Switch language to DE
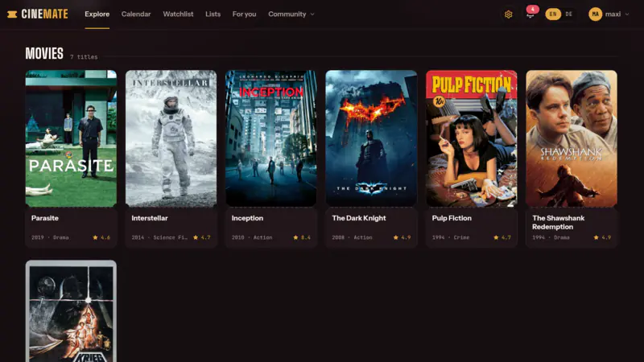The width and height of the screenshot is (644, 362). coord(569,14)
